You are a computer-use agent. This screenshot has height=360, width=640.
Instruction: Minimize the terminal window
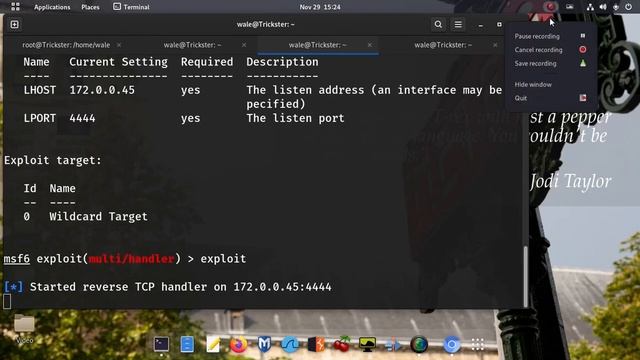481,25
